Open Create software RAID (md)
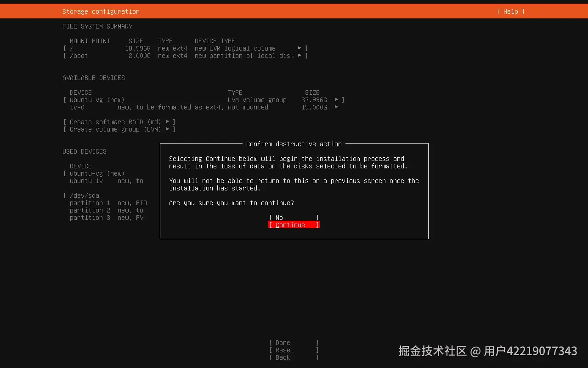 click(x=118, y=121)
